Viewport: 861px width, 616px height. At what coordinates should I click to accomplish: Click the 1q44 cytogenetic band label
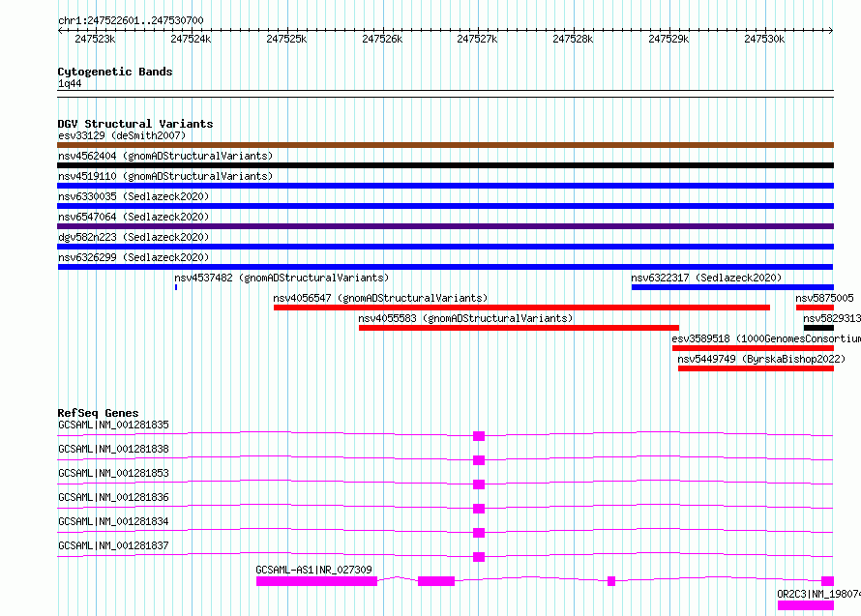point(70,83)
